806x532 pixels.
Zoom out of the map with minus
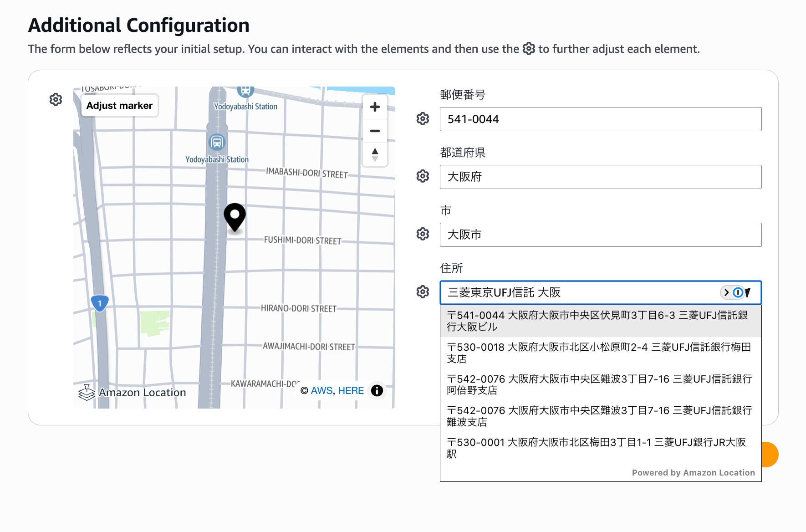coord(375,131)
